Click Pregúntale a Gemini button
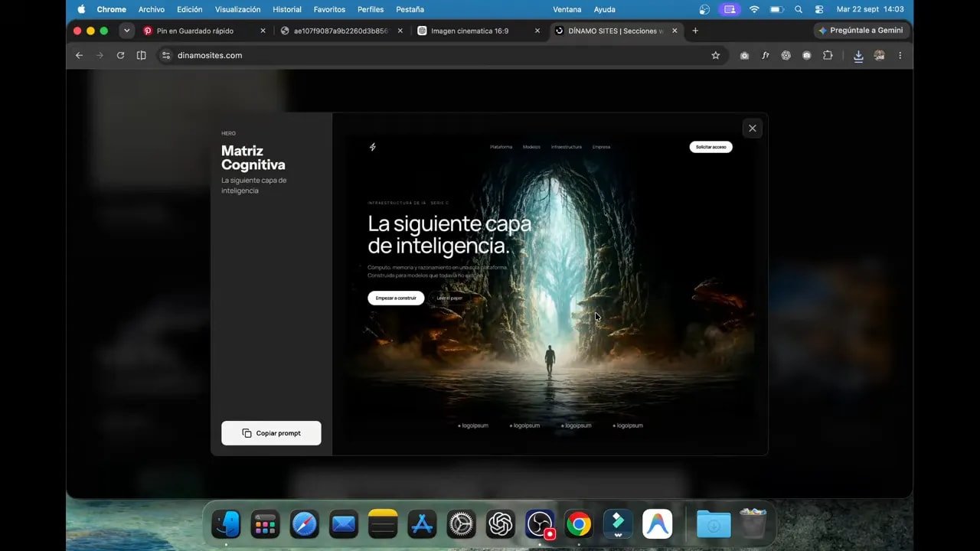The height and width of the screenshot is (551, 980). tap(861, 31)
